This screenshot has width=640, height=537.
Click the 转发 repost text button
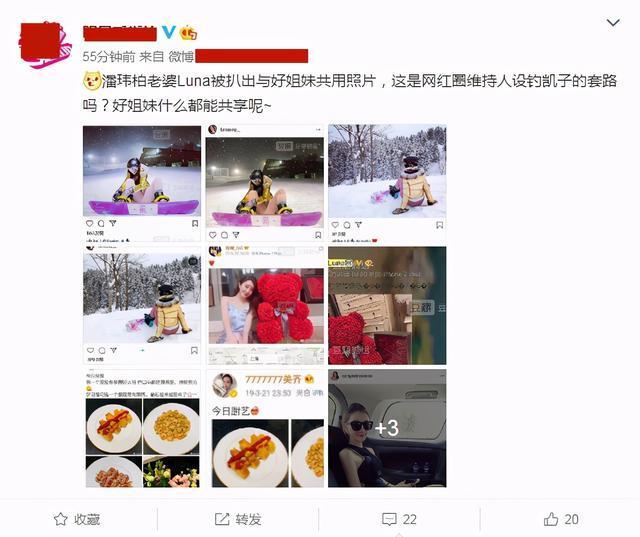(x=248, y=519)
